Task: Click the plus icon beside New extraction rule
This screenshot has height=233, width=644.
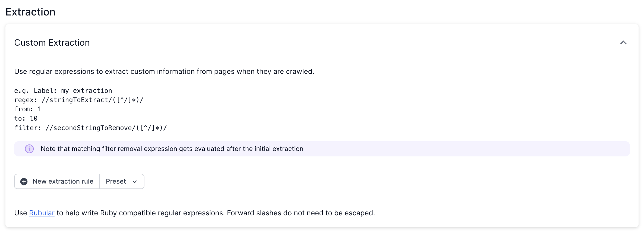Action: 23,181
